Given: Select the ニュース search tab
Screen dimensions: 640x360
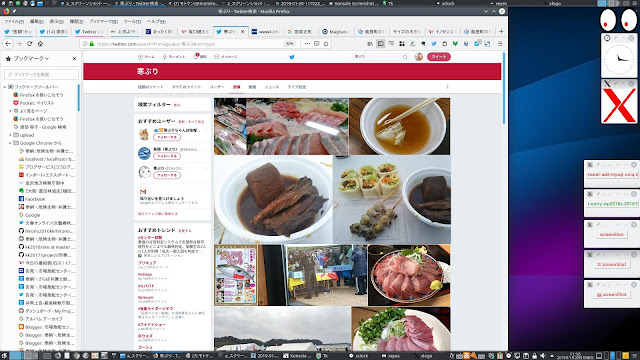Looking at the screenshot, I should coord(272,87).
